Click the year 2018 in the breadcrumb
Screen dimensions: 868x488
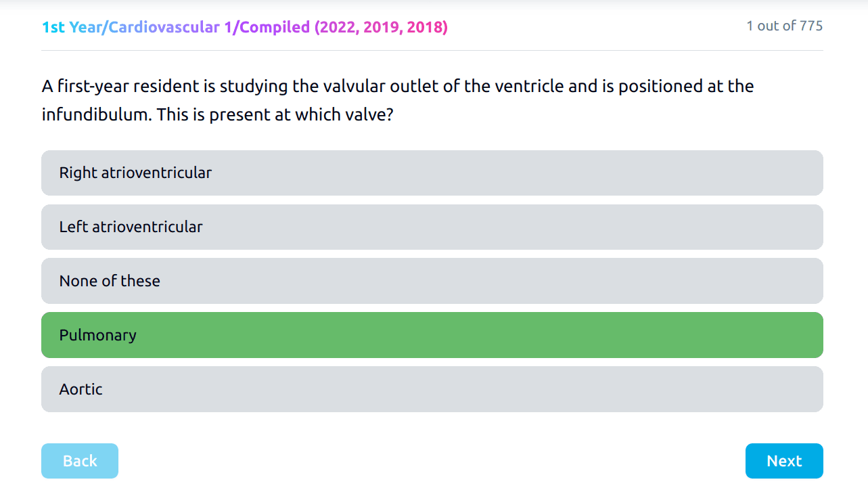point(424,27)
